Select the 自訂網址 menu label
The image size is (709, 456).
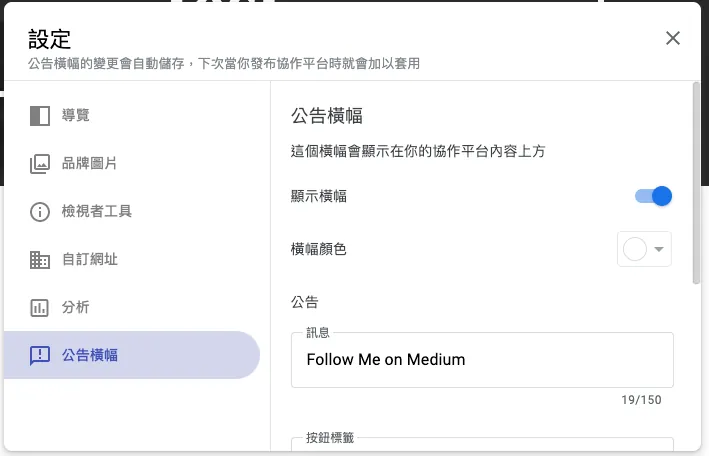click(90, 259)
